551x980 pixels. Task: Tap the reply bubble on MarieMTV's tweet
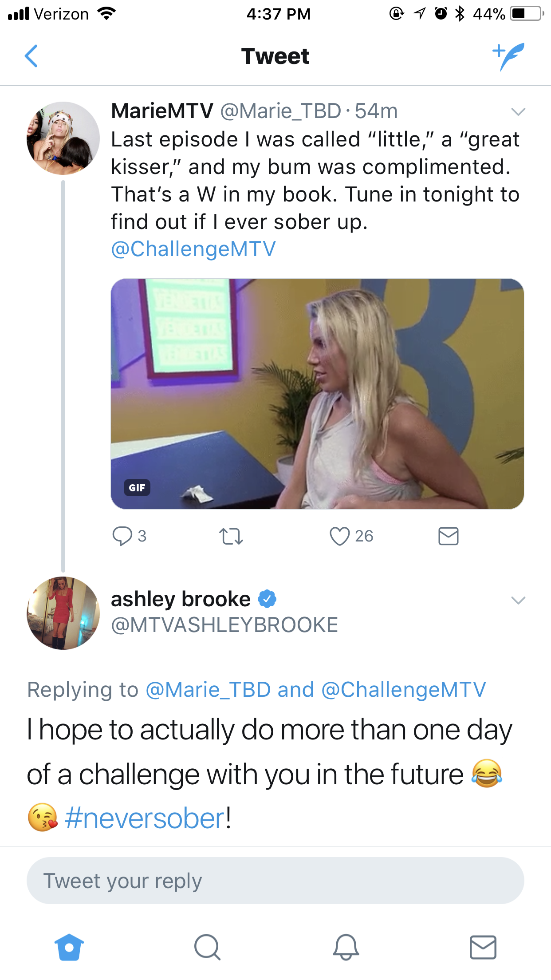pyautogui.click(x=122, y=536)
